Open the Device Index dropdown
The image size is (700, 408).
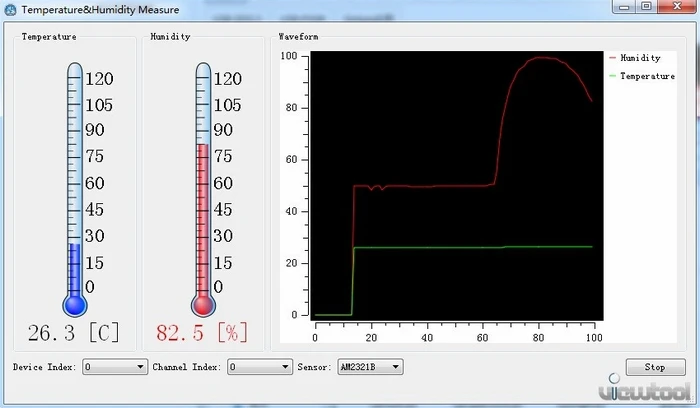[x=115, y=367]
